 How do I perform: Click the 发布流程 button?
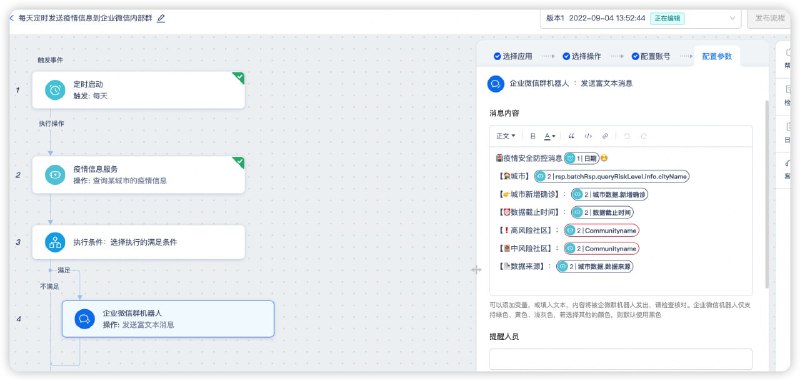(x=769, y=18)
